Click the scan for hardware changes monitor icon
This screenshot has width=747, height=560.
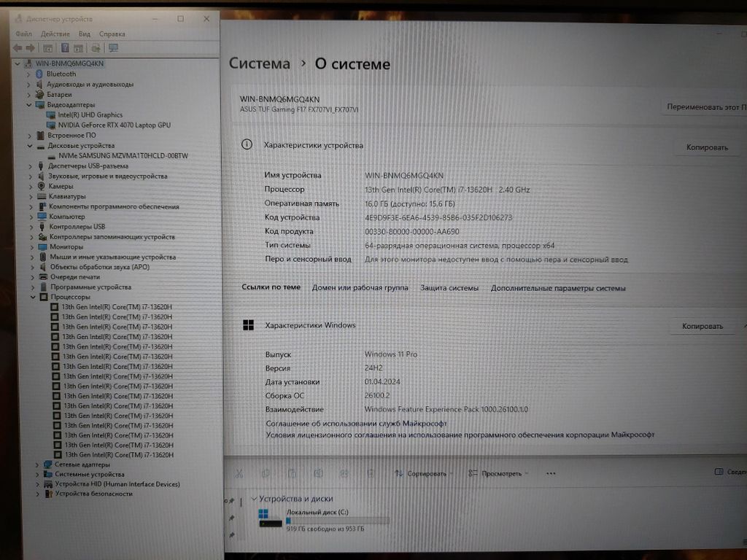(x=113, y=48)
